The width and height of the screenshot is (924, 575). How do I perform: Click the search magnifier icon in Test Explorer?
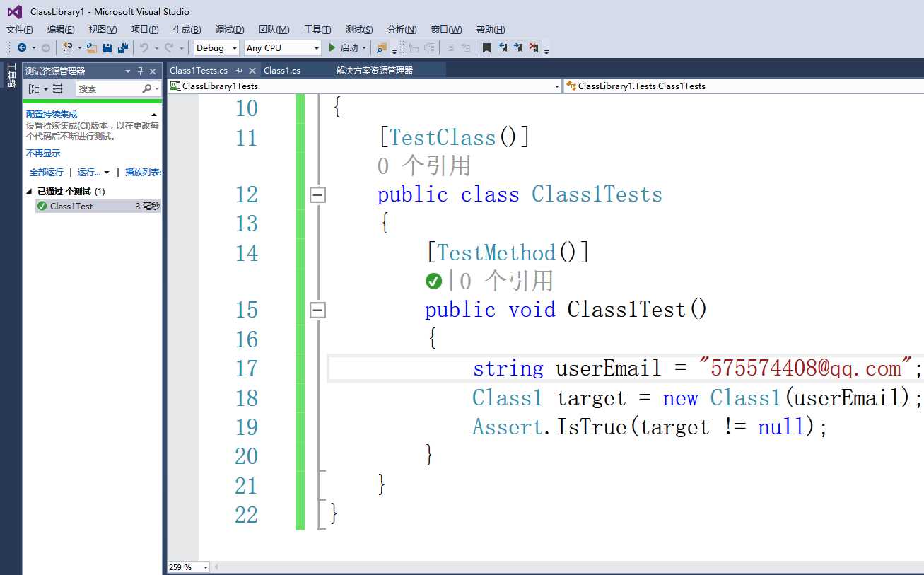(146, 88)
